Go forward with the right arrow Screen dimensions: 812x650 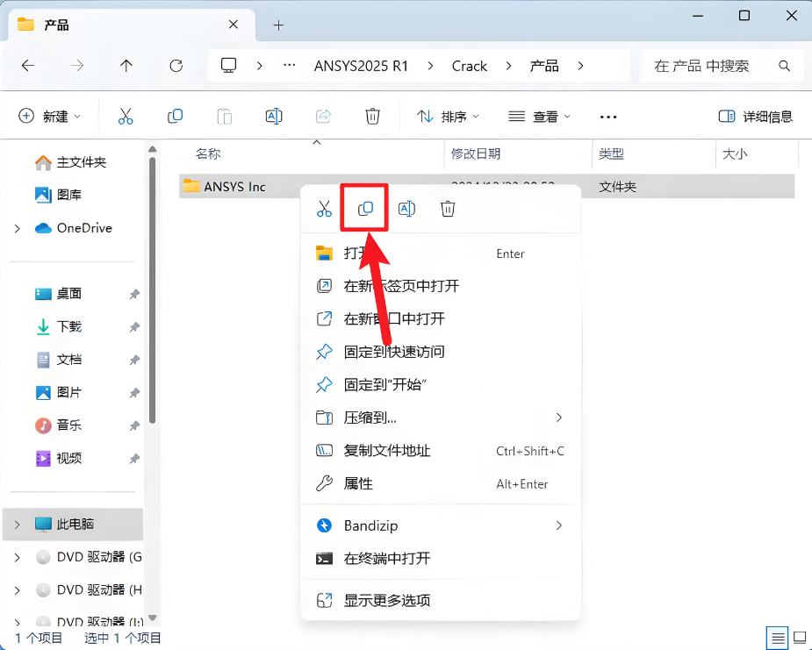tap(77, 66)
